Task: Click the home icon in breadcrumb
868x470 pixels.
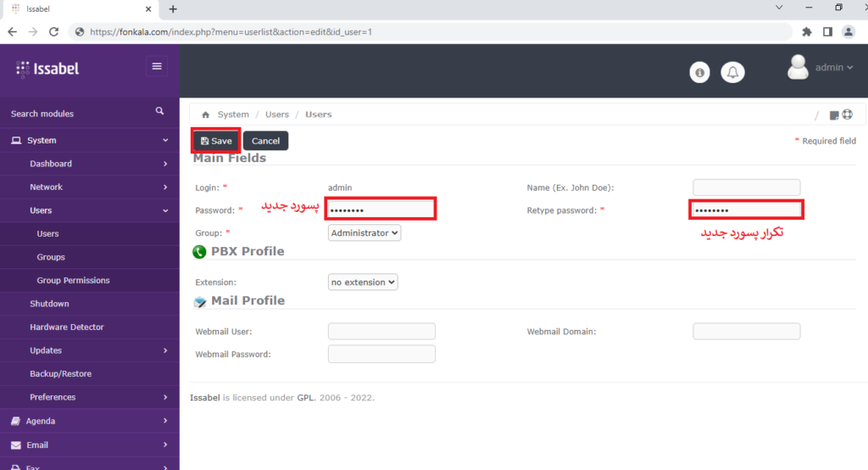Action: coord(205,115)
